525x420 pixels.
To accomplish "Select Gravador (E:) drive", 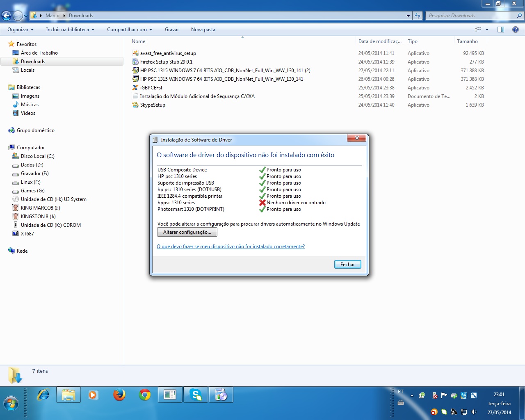I will coord(34,173).
